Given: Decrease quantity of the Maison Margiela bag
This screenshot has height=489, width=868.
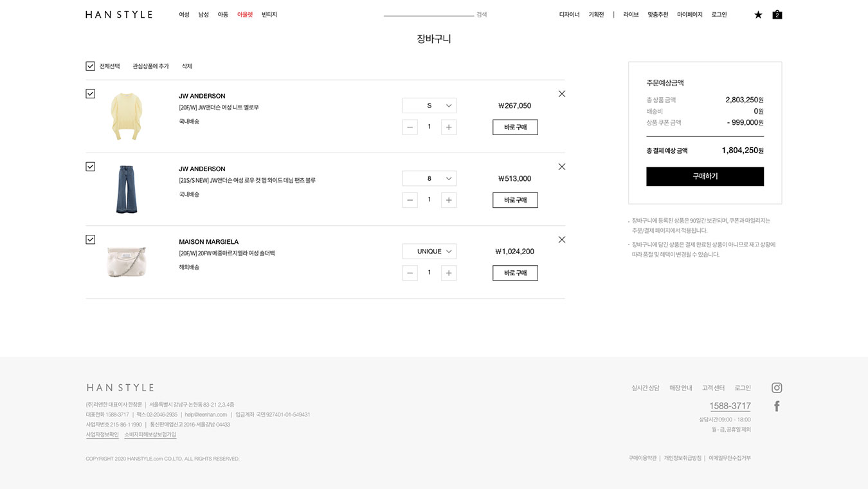Looking at the screenshot, I should 410,273.
